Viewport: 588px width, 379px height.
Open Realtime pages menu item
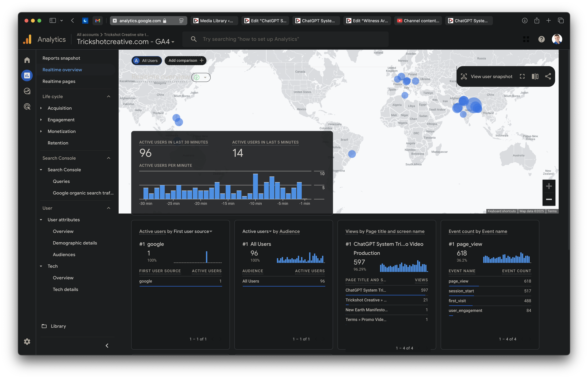coord(59,81)
